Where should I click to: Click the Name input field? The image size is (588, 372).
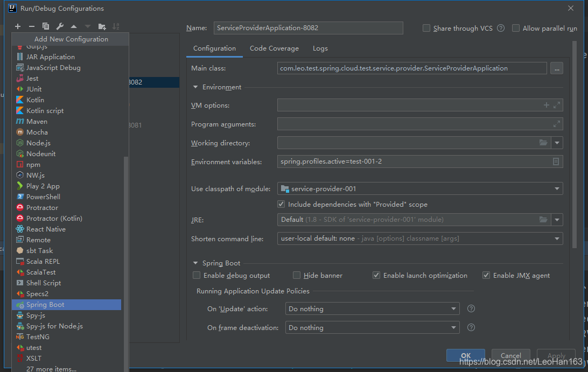pyautogui.click(x=308, y=28)
